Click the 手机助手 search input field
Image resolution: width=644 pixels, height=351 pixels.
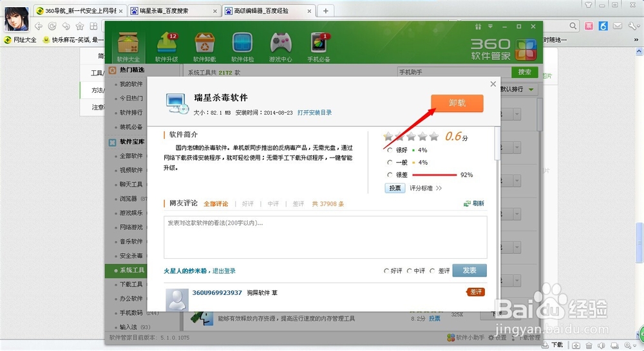click(x=454, y=72)
